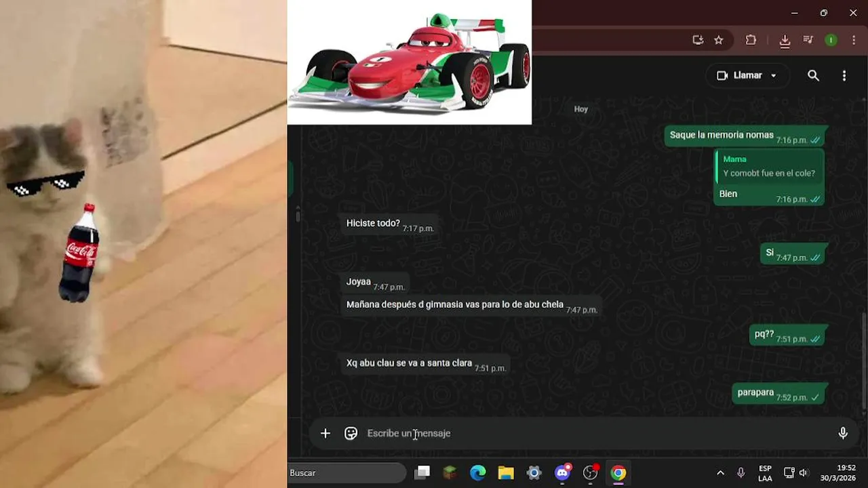Select the 'Xq abu clau se va a santa clara' message
868x488 pixels.
click(426, 363)
